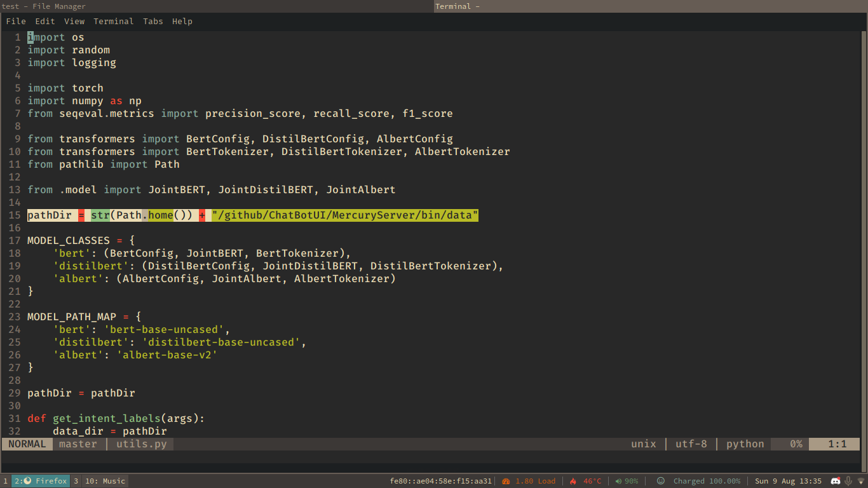Click the volume speaker icon
The width and height of the screenshot is (868, 488).
pos(618,481)
